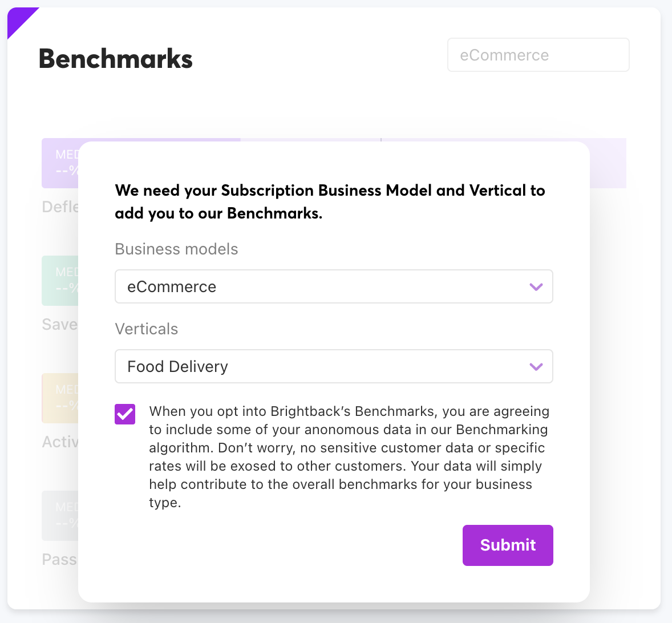Click the Subscription Business Model dialog heading
Viewport: 672px width, 623px height.
tap(330, 201)
